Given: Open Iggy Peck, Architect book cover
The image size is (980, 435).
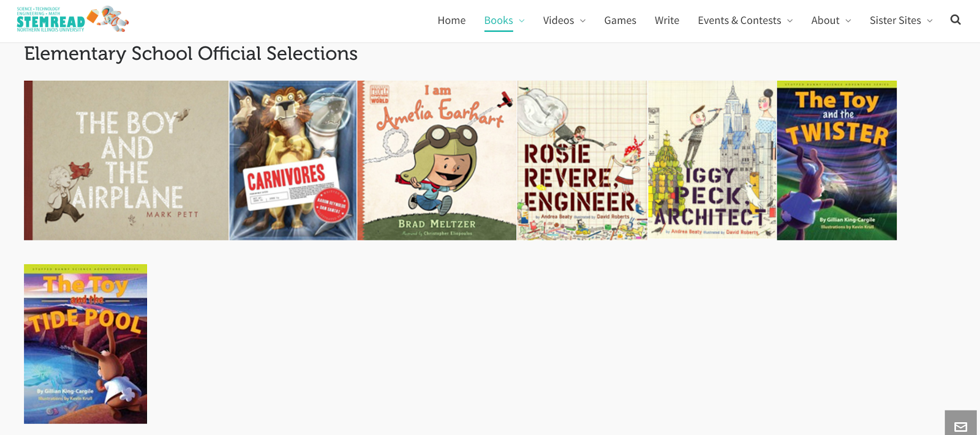Looking at the screenshot, I should click(712, 160).
